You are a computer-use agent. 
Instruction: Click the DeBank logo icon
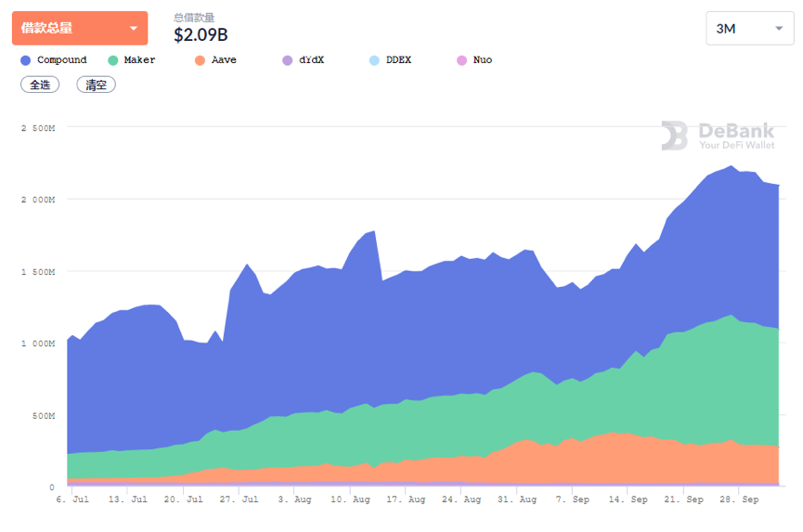674,136
